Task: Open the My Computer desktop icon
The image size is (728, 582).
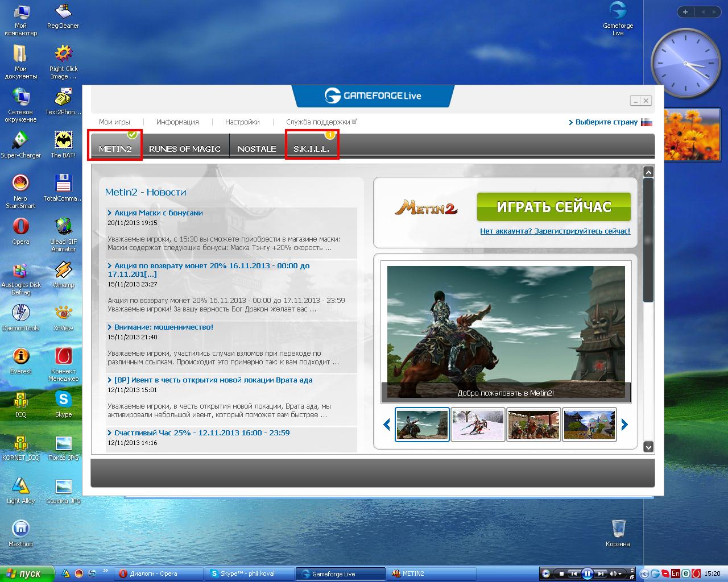Action: point(20,20)
